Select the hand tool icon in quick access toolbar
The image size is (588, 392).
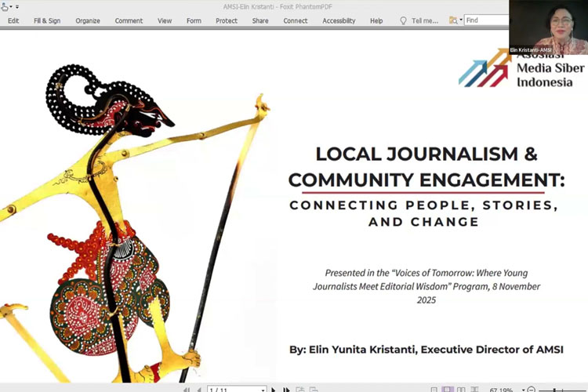click(x=4, y=7)
